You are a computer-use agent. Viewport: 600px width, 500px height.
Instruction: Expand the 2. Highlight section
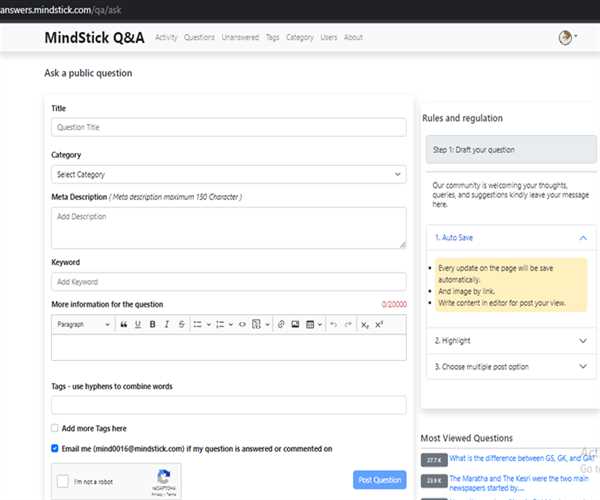pyautogui.click(x=511, y=340)
